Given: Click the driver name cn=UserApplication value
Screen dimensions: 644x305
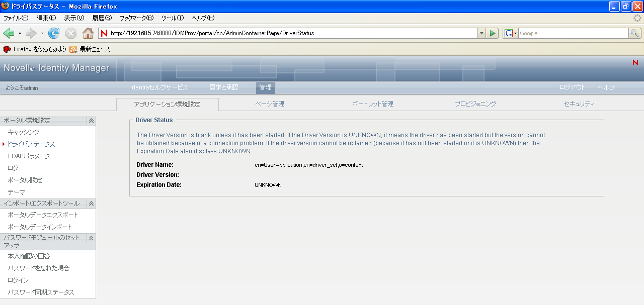Looking at the screenshot, I should click(x=309, y=165).
